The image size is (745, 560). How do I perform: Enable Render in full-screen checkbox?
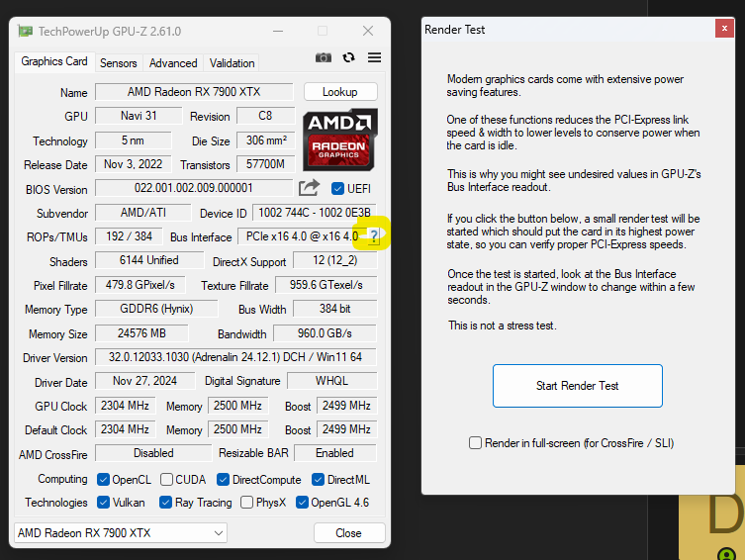(475, 443)
